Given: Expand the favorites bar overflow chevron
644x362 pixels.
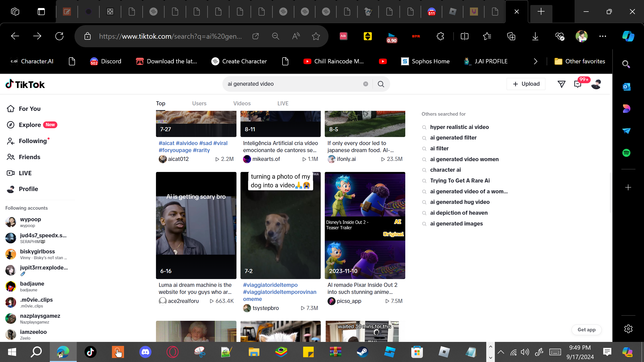Looking at the screenshot, I should tap(535, 61).
